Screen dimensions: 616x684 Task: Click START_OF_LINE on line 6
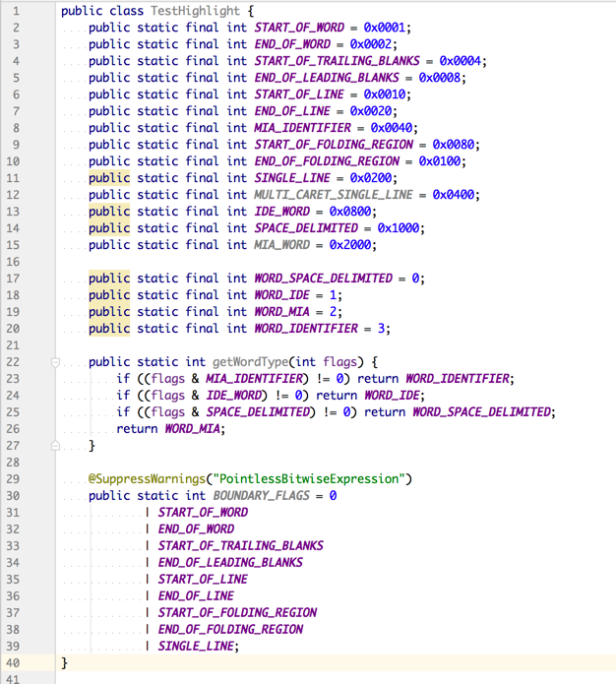[300, 94]
